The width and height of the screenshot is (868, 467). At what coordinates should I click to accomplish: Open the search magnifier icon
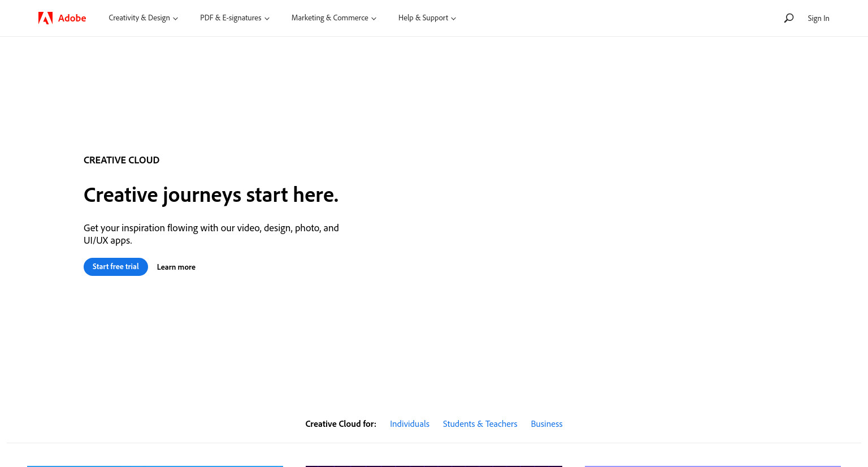[789, 18]
